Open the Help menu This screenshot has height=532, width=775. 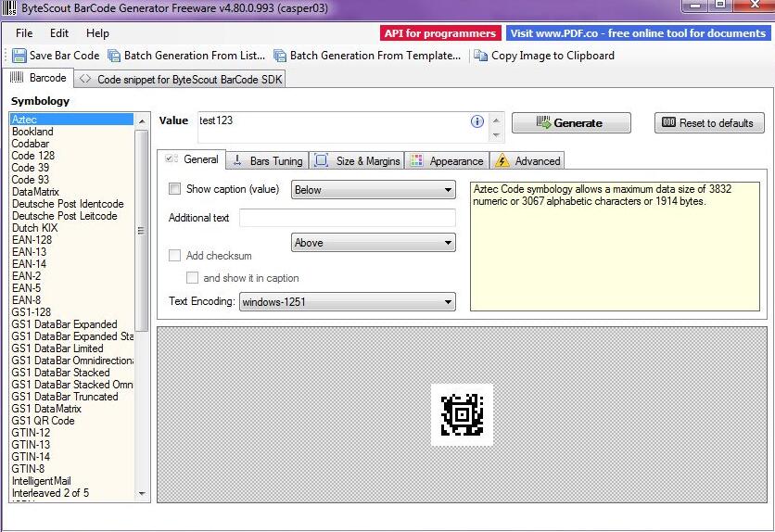click(97, 33)
